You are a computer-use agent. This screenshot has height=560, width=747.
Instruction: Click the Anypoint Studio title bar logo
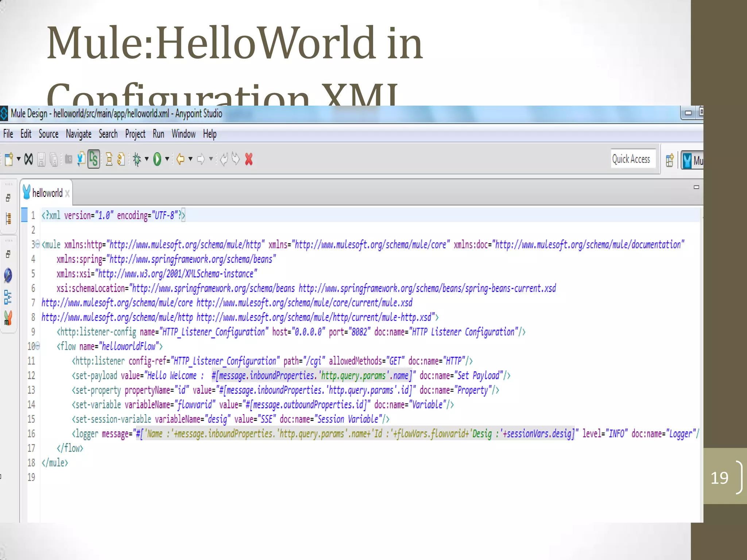pos(4,113)
